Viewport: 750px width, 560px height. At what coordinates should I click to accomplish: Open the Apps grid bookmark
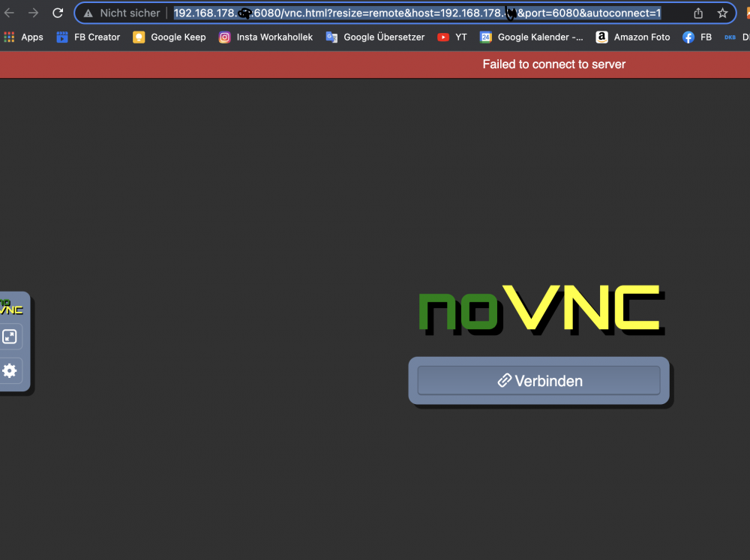[x=23, y=37]
